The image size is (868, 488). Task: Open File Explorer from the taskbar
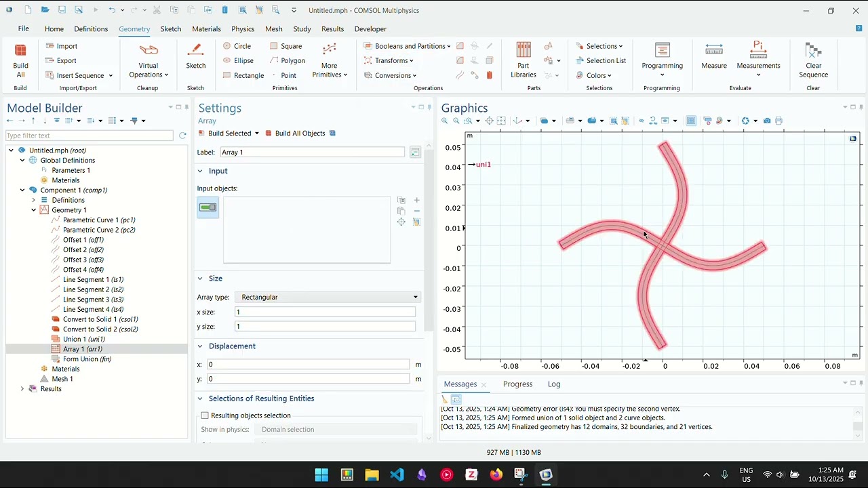tap(372, 474)
